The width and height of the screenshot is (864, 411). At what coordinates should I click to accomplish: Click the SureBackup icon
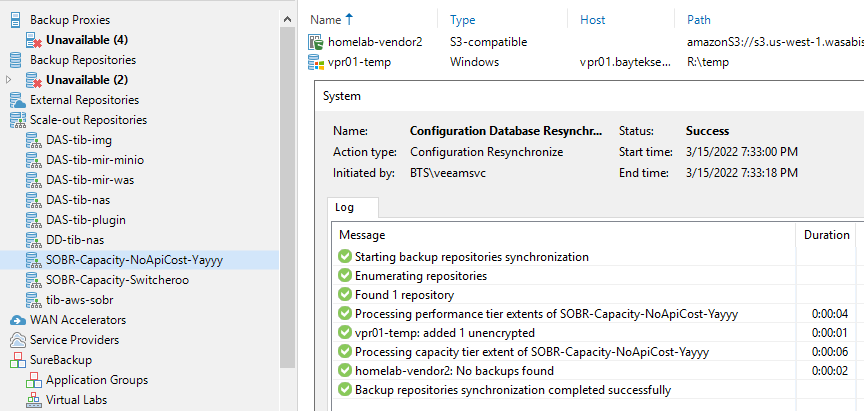click(x=18, y=360)
